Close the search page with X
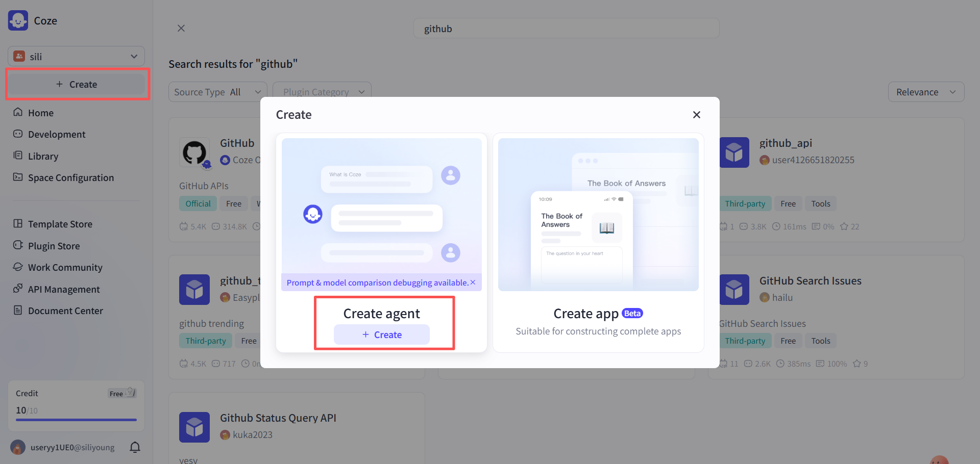Image resolution: width=980 pixels, height=464 pixels. (x=181, y=28)
